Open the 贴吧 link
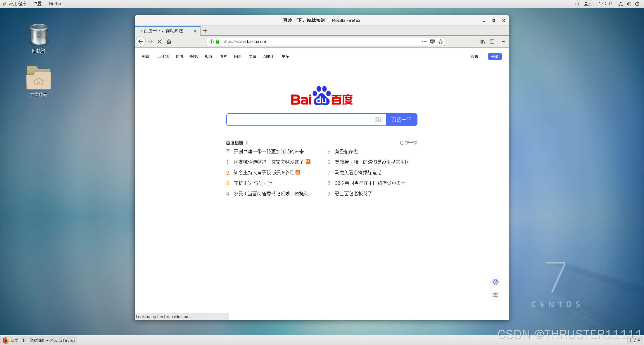 194,56
